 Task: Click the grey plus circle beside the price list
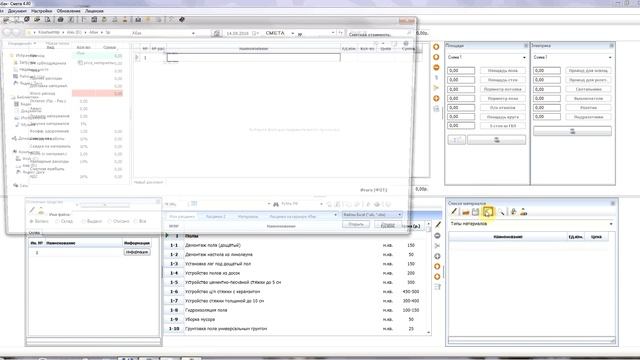coord(437,256)
